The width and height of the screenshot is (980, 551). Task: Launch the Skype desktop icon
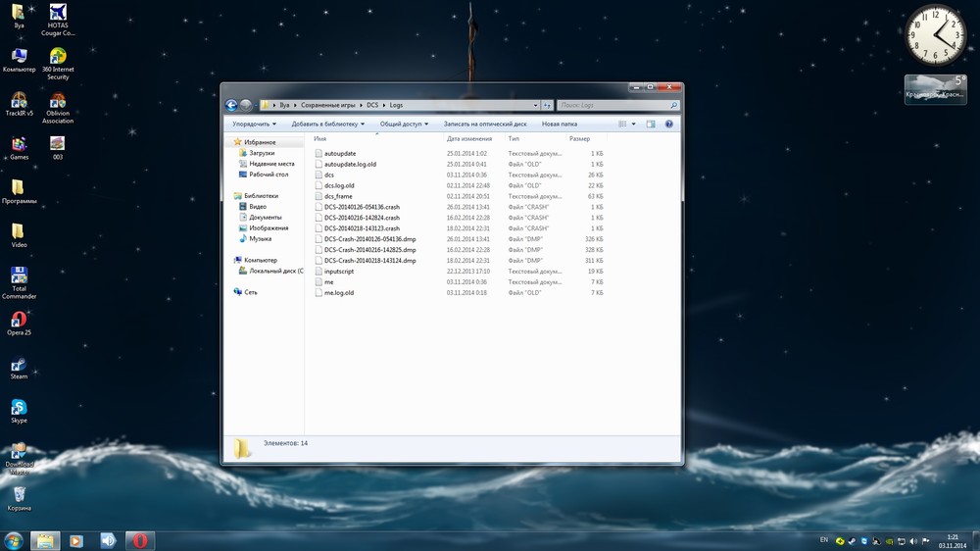tap(19, 408)
